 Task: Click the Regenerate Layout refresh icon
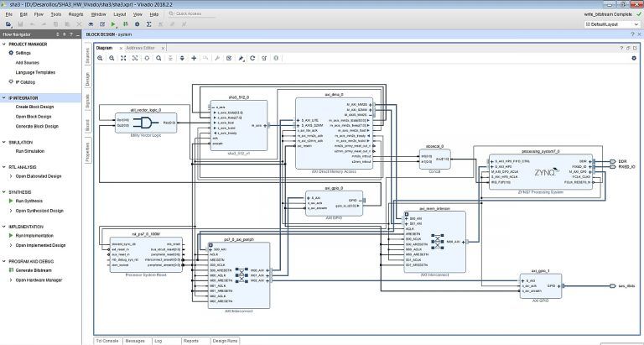point(252,59)
